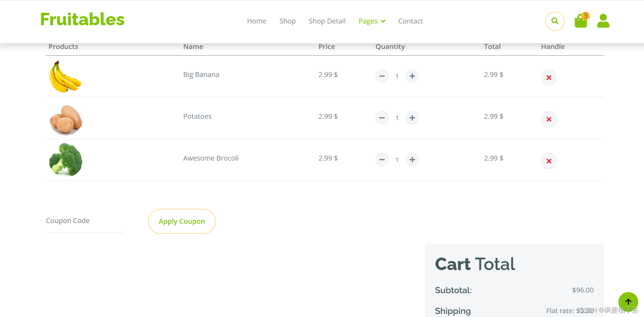Remove Awesome Brocoli from cart
The height and width of the screenshot is (317, 644).
(549, 161)
